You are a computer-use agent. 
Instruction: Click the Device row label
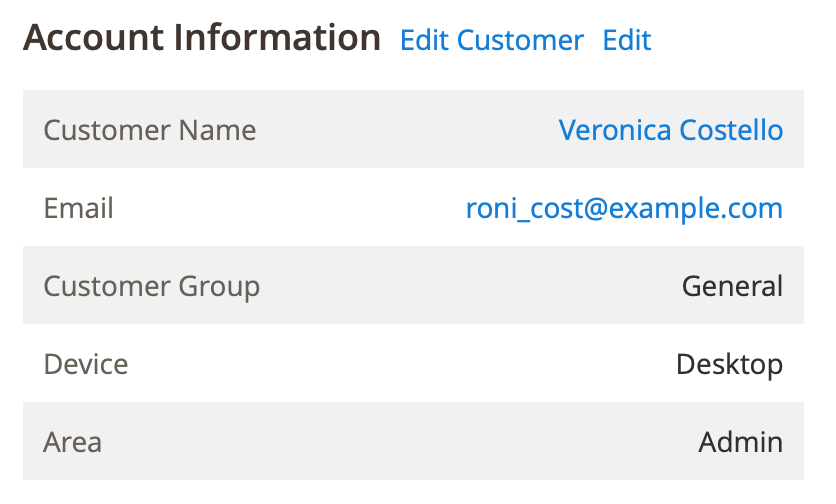[86, 364]
